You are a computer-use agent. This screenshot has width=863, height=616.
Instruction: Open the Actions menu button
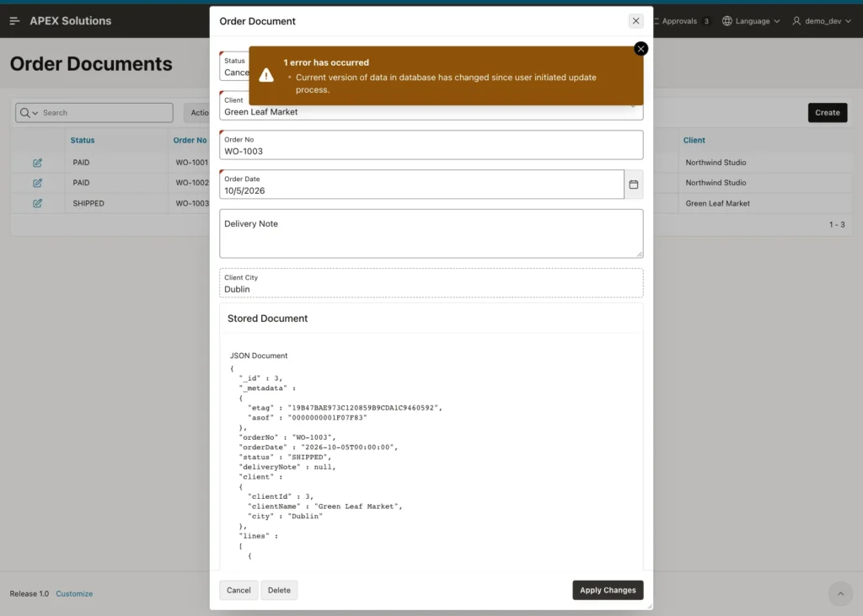point(197,113)
